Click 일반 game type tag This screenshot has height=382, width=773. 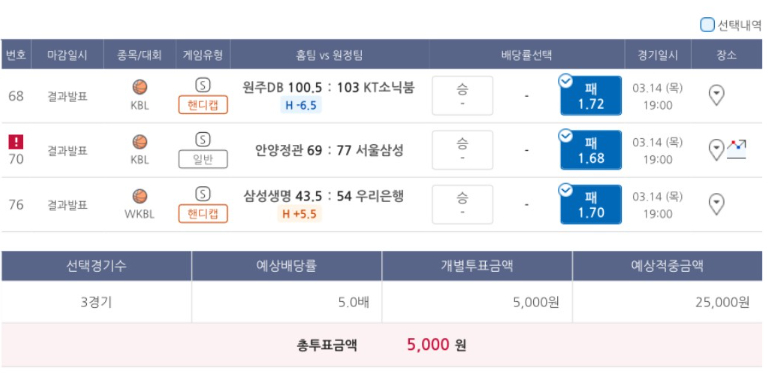pos(203,159)
